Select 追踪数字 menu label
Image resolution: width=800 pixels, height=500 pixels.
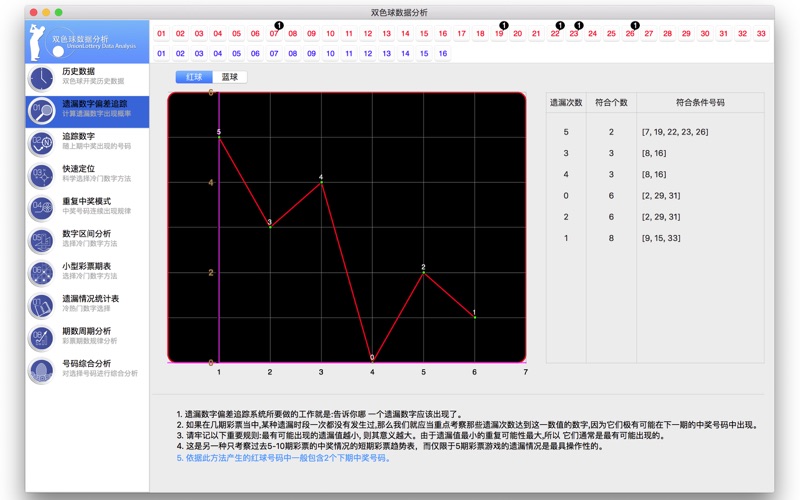79,136
